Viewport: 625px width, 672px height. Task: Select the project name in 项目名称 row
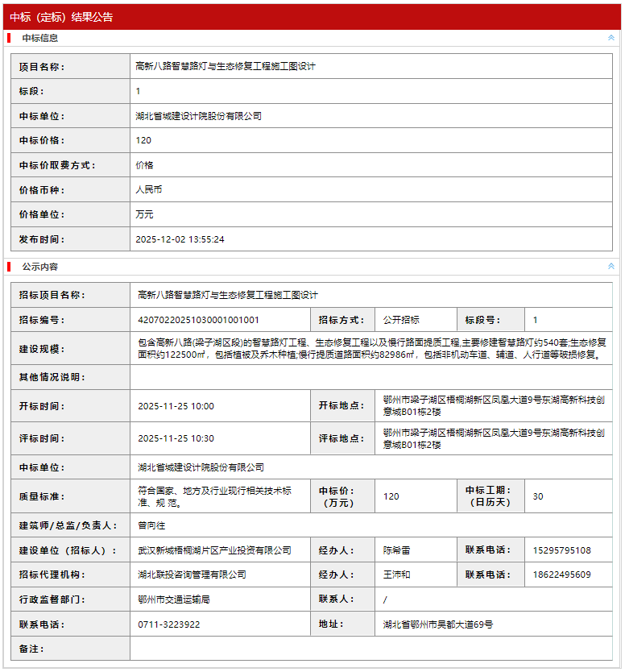coord(226,67)
